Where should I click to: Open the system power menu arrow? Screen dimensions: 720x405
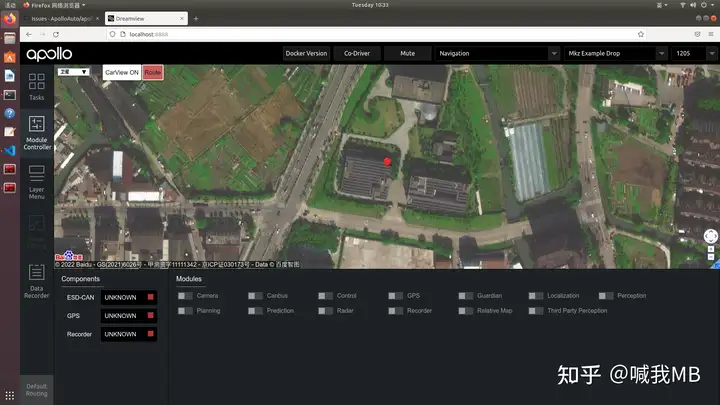[x=714, y=5]
